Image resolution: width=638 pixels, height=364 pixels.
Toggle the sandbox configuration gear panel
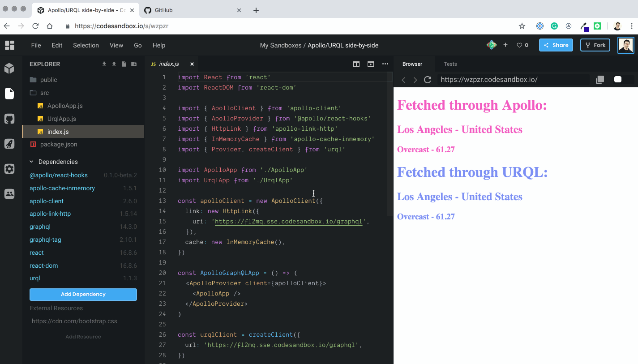point(9,169)
